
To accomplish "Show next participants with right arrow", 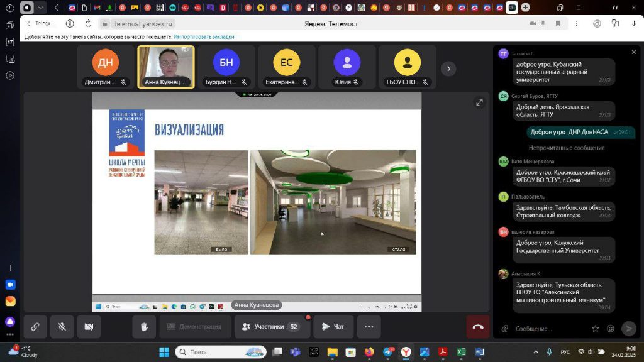I will (x=448, y=68).
